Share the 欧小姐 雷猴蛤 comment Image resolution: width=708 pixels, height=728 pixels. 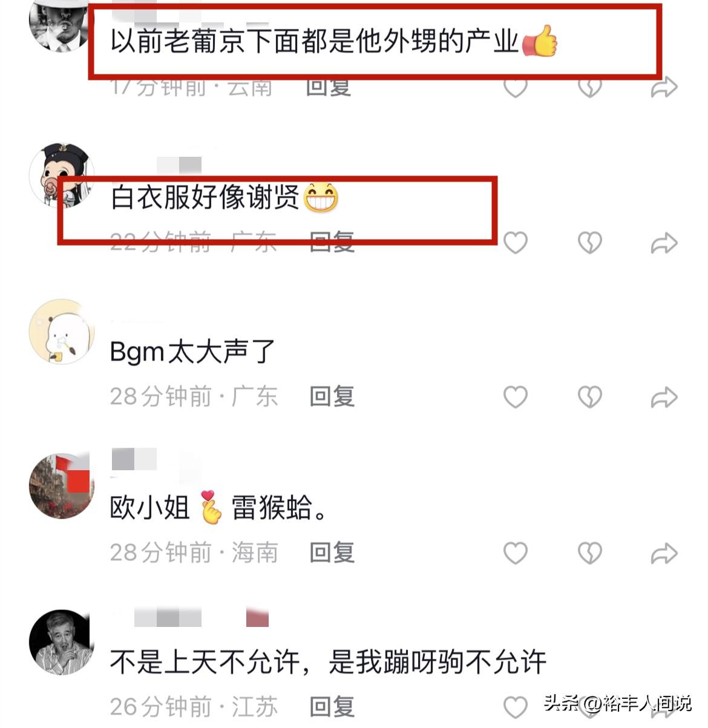[664, 553]
